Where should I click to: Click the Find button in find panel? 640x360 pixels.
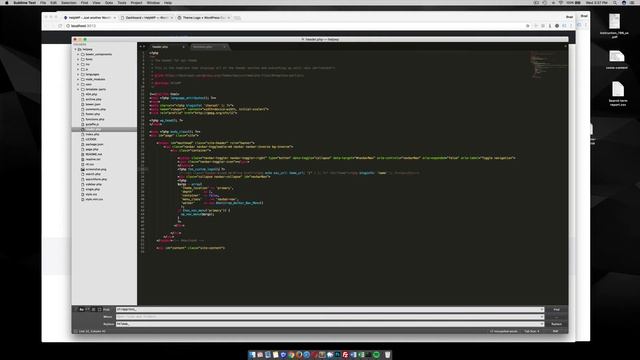[556, 309]
